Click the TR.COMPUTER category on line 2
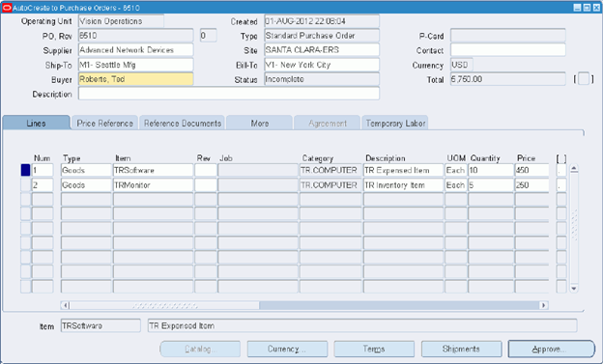The width and height of the screenshot is (603, 364). (x=330, y=184)
